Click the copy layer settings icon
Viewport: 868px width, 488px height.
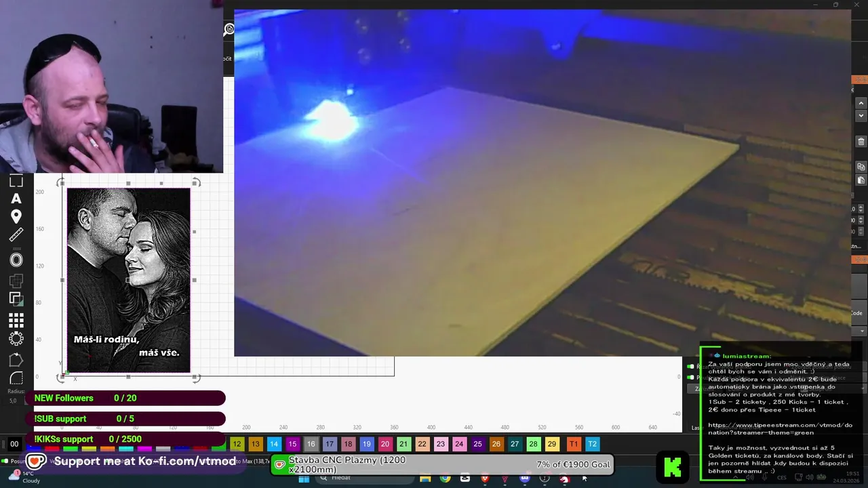tap(861, 167)
